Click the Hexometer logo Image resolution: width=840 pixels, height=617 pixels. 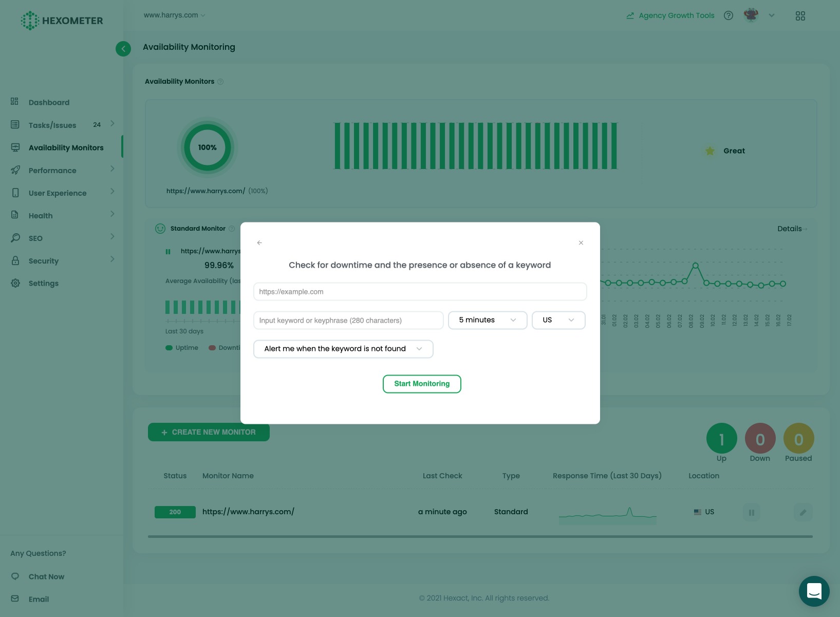[x=62, y=21]
